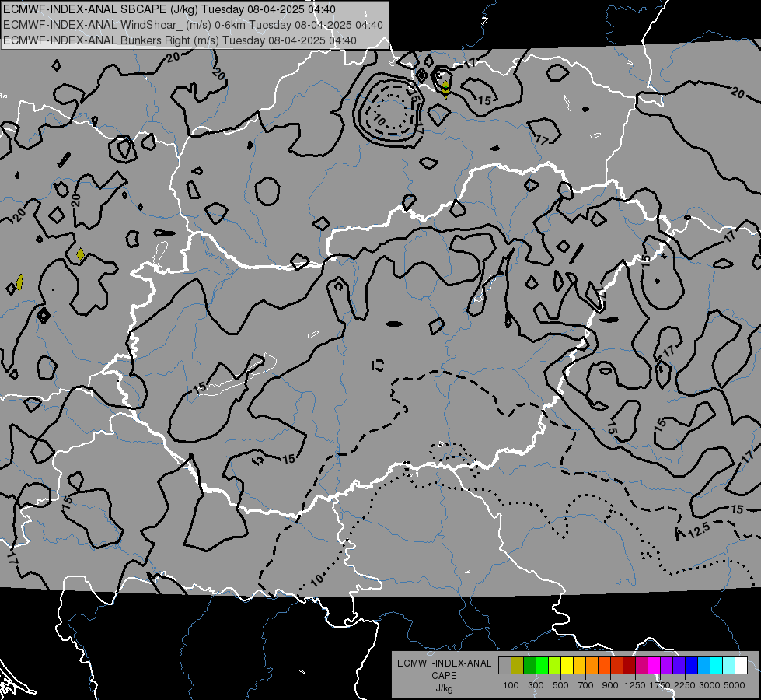
Task: Select the pure blue CAPE legend swatch
Action: coord(691,666)
